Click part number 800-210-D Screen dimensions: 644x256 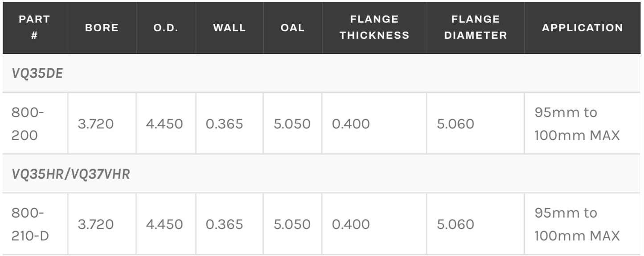[30, 224]
